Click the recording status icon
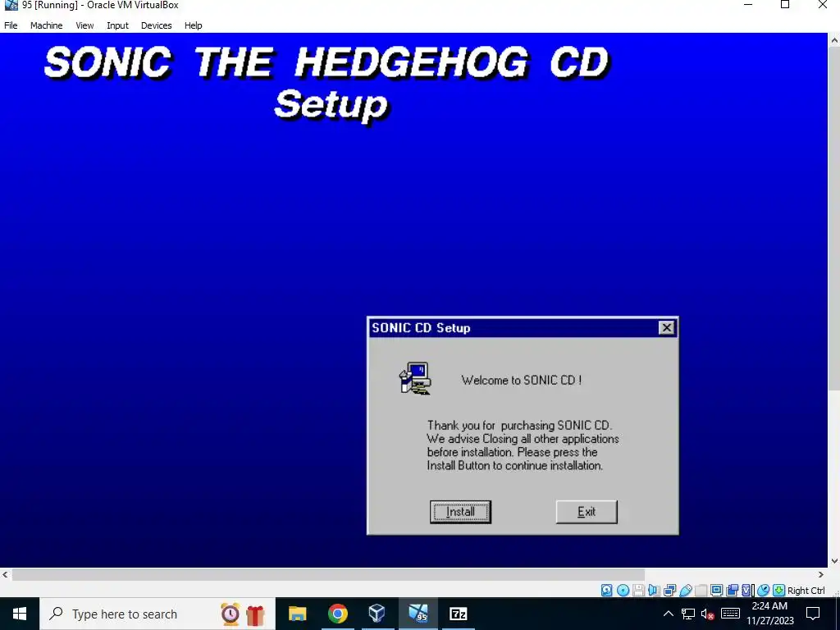Viewport: 840px width, 630px height. point(732,591)
